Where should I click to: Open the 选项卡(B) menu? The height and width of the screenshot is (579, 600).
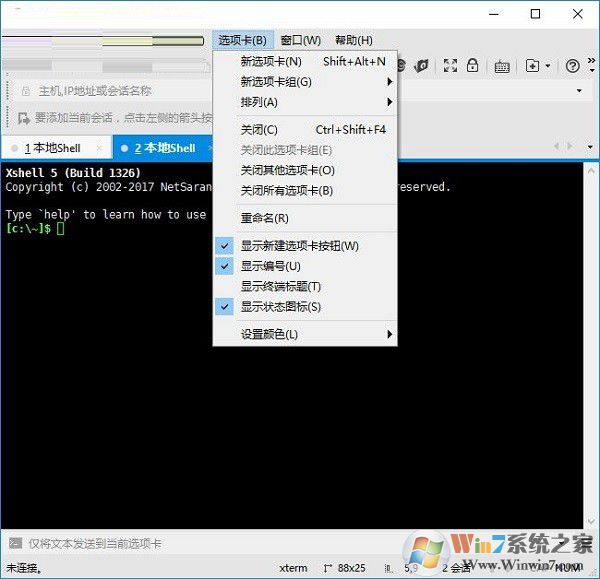pyautogui.click(x=243, y=40)
